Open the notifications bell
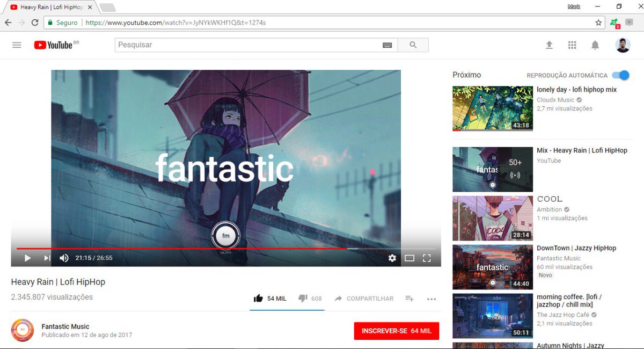This screenshot has width=644, height=349. [x=595, y=46]
